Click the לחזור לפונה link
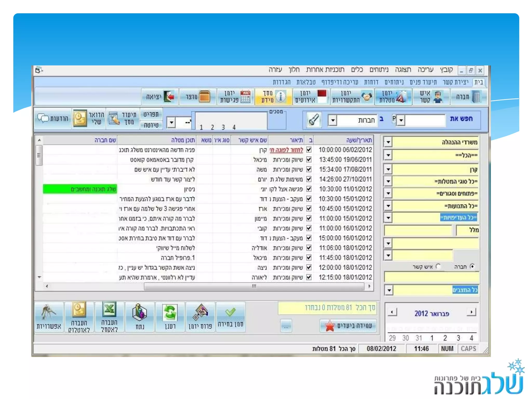Viewport: 532px width, 399px height. (286, 150)
